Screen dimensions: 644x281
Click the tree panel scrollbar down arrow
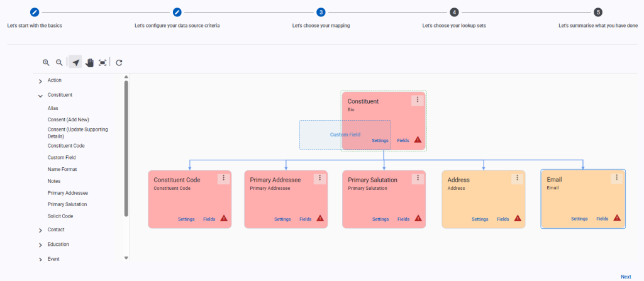pyautogui.click(x=126, y=258)
